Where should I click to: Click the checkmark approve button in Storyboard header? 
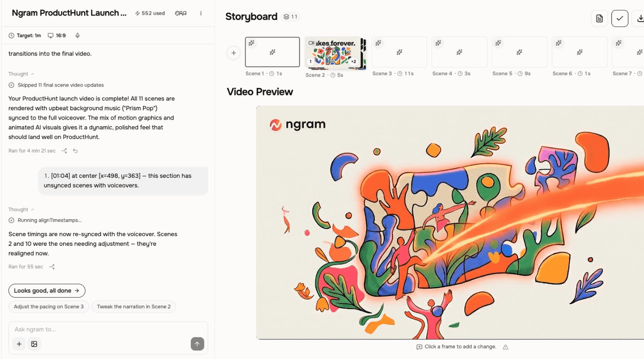(620, 18)
